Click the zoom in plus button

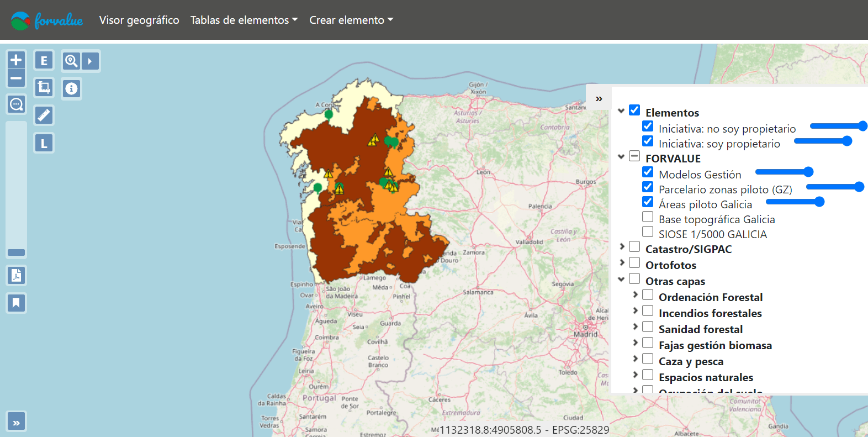(16, 60)
